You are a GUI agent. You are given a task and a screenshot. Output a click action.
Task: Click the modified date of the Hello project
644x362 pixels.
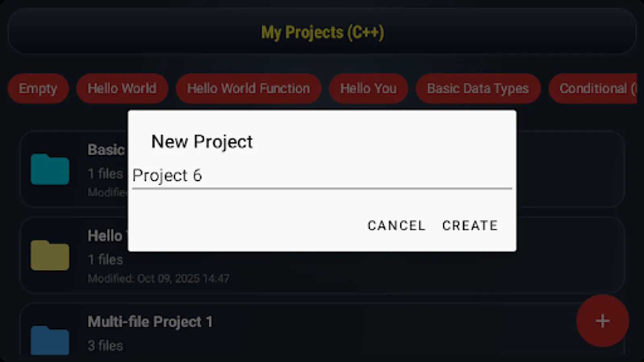pyautogui.click(x=159, y=278)
